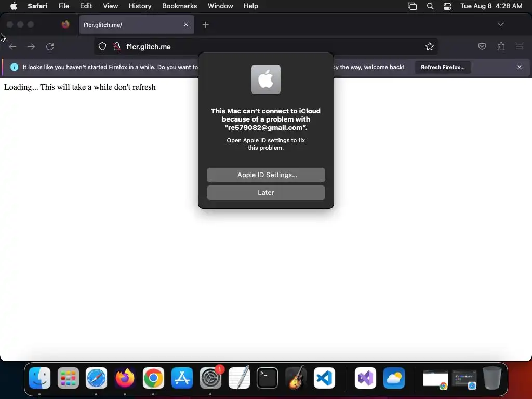
Task: Open Safari from the Dock
Action: 96,378
